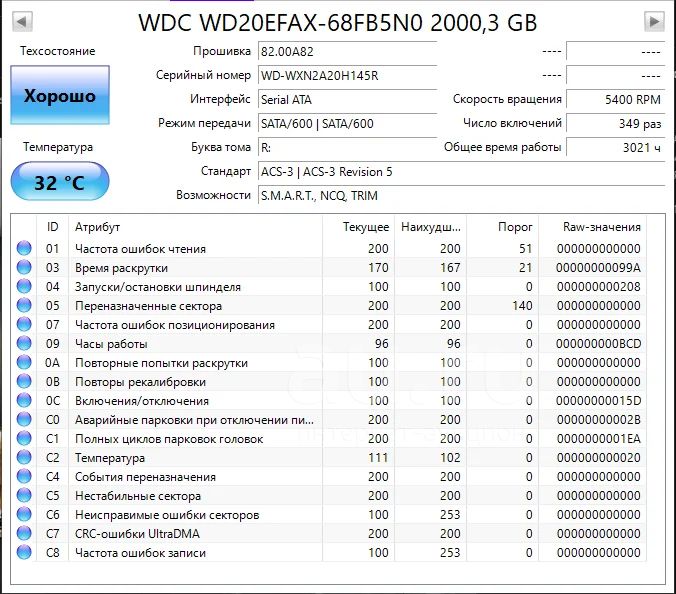The width and height of the screenshot is (676, 594).
Task: Click the Атрибут column header
Action: [x=195, y=227]
